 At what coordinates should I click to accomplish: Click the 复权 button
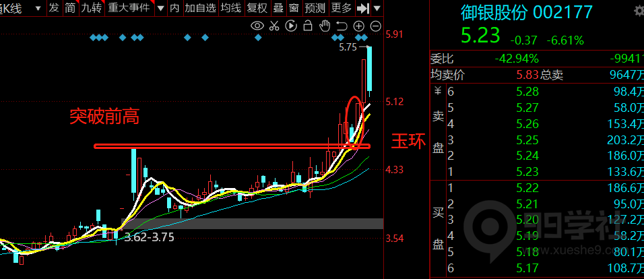click(257, 8)
